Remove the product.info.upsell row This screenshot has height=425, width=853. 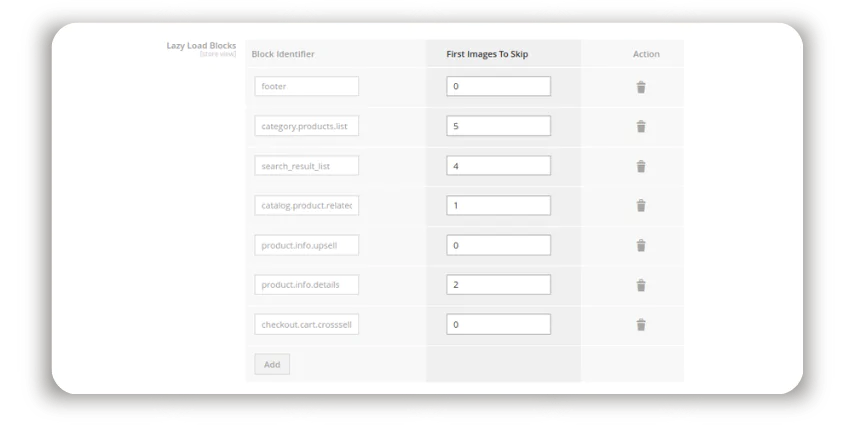(641, 245)
